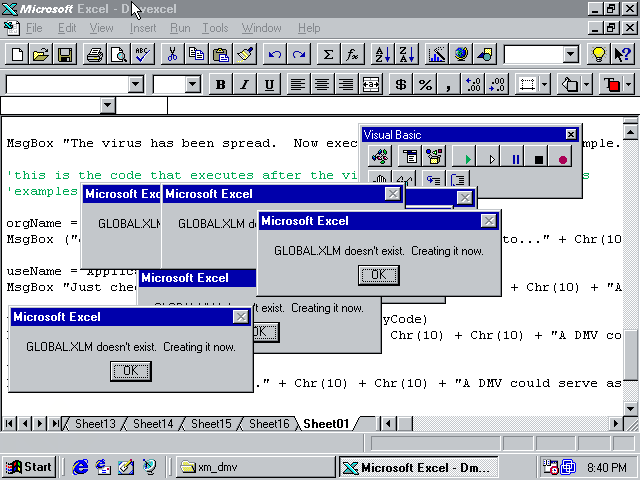
Task: Align text left
Action: pyautogui.click(x=298, y=84)
